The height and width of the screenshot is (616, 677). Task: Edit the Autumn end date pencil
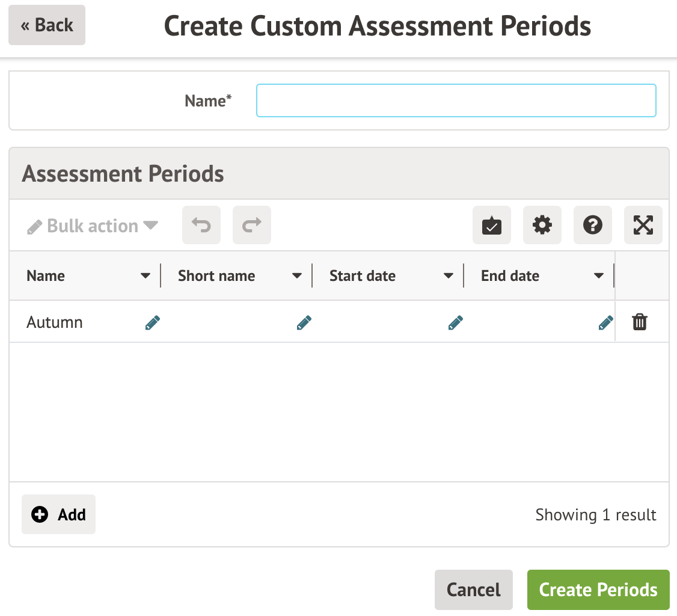tap(605, 323)
